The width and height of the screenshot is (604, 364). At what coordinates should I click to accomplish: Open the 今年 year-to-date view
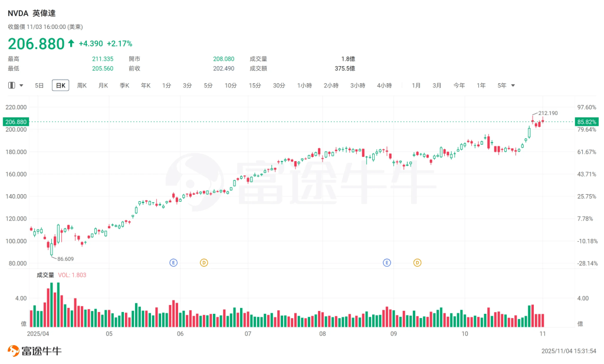click(459, 85)
